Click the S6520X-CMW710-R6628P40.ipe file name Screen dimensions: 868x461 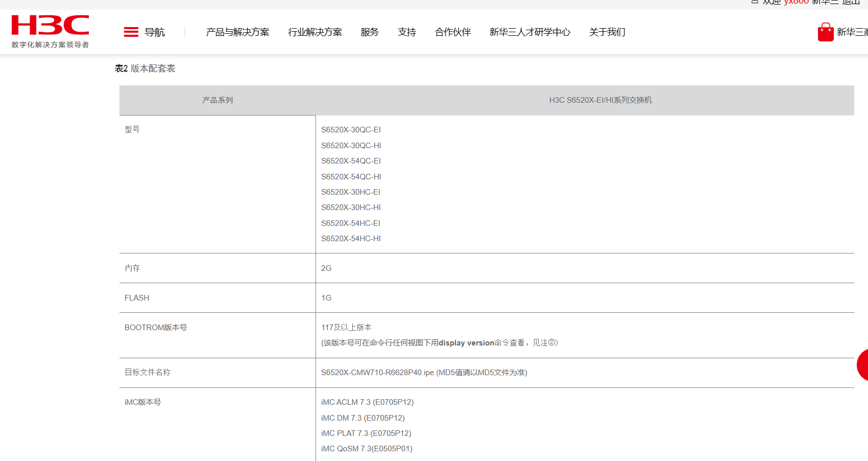pyautogui.click(x=377, y=373)
